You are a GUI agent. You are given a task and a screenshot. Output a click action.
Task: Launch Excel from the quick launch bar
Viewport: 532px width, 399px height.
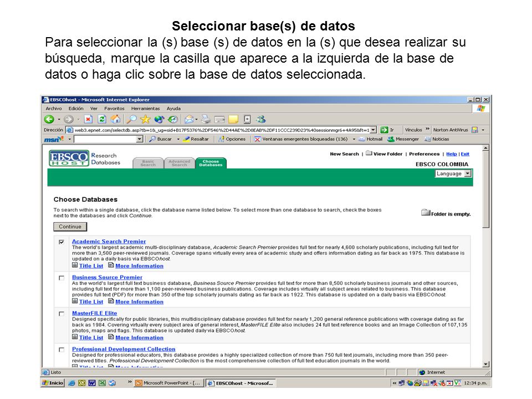point(102,383)
